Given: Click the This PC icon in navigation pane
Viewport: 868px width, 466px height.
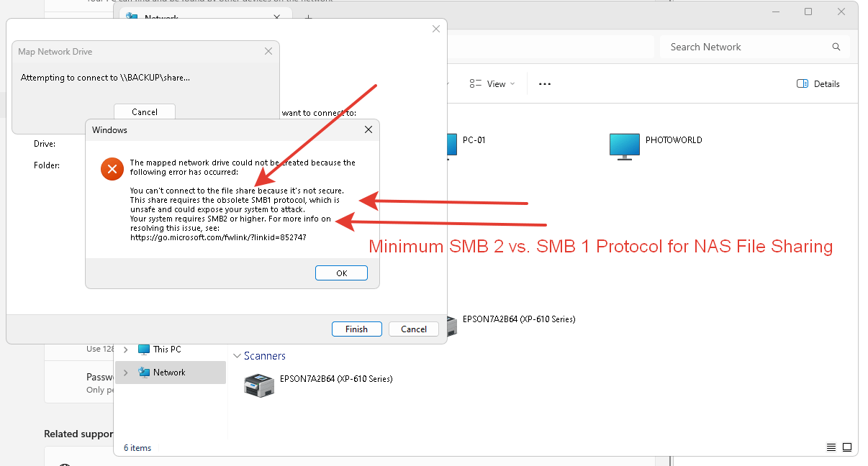Looking at the screenshot, I should click(x=144, y=349).
